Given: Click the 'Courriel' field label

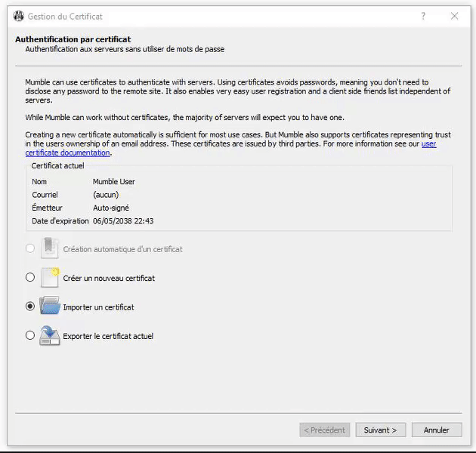Looking at the screenshot, I should coord(45,195).
